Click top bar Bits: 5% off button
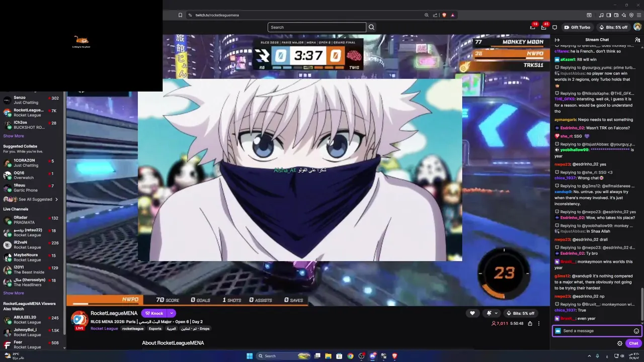Viewport: 644px width, 362px height. point(613,27)
